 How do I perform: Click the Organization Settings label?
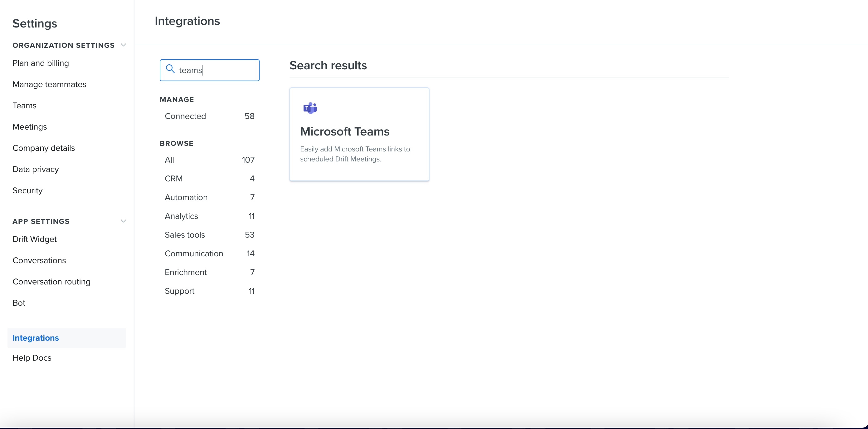point(64,45)
